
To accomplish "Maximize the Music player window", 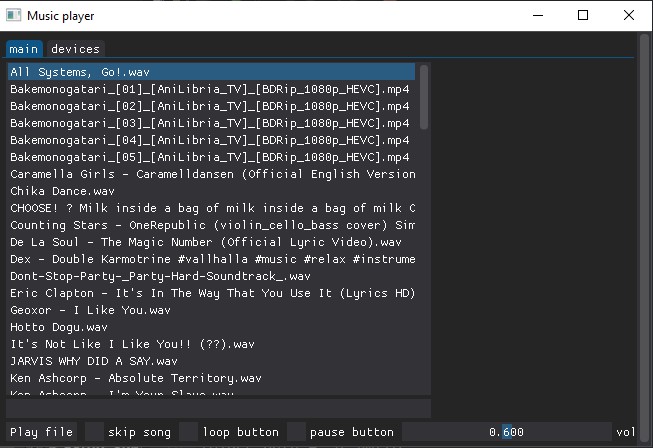I will pyautogui.click(x=583, y=15).
